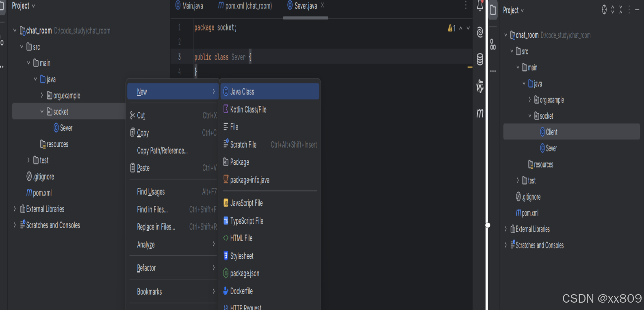Select Find Usages in the context menu
Viewport: 644px width, 310px height.
point(172,192)
